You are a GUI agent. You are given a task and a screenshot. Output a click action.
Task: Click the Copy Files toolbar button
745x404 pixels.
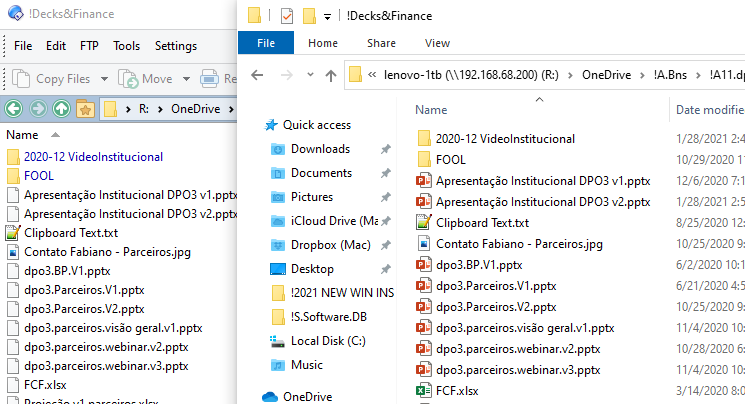point(55,78)
